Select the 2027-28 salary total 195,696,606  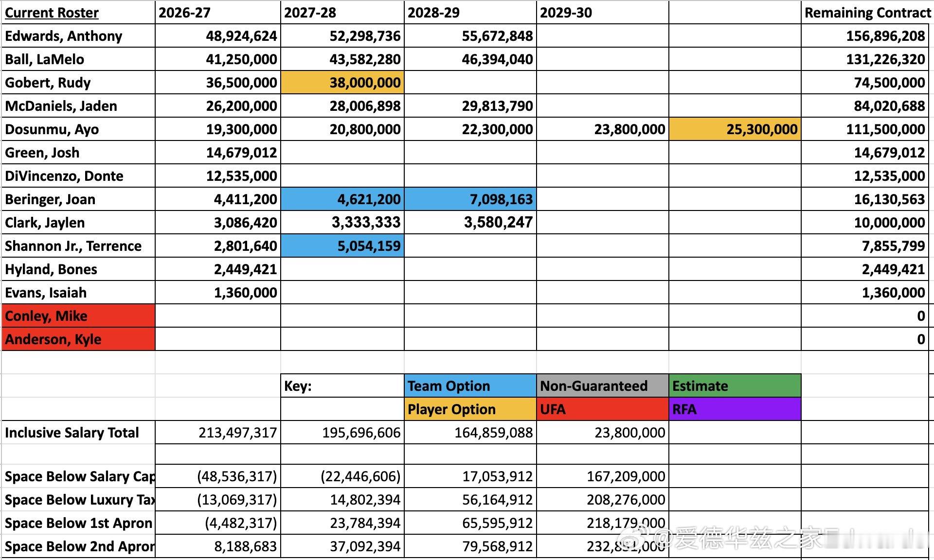[342, 432]
